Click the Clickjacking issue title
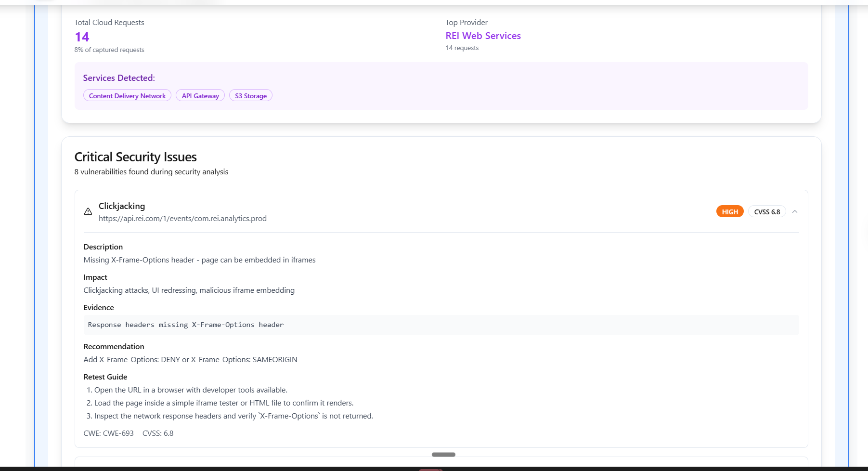Screen dimensions: 868x471 click(x=122, y=206)
